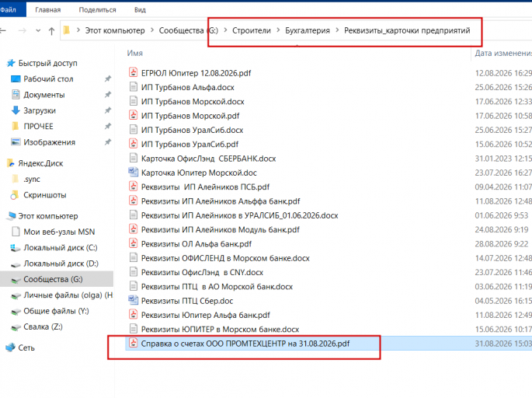The image size is (532, 398).
Task: Open Локальный диск (D:) in sidebar
Action: tap(61, 264)
